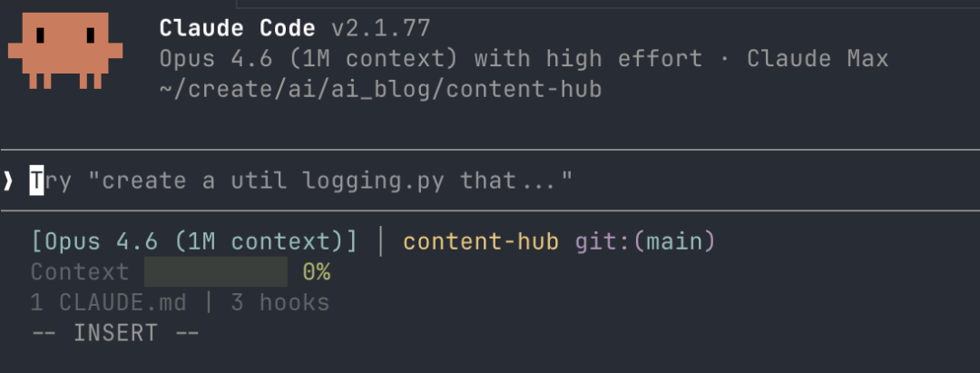The image size is (980, 373).
Task: Click the Claude Max plan label
Action: pyautogui.click(x=817, y=59)
